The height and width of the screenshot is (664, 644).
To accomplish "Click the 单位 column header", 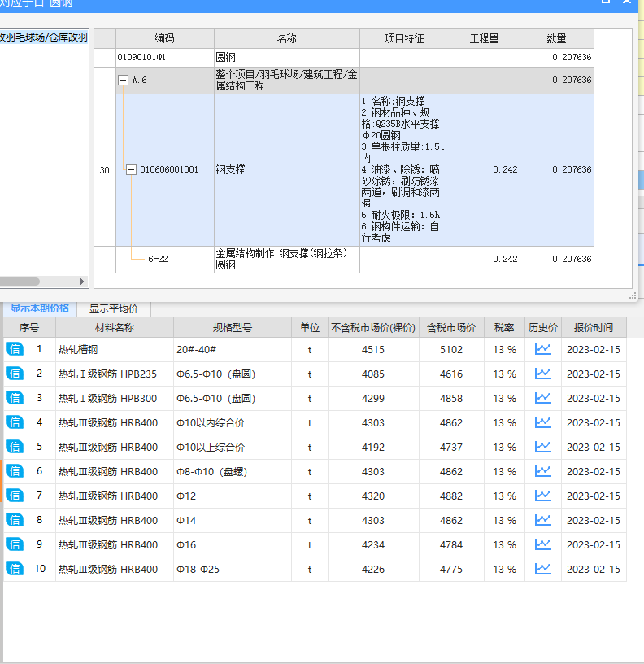I will (x=310, y=327).
